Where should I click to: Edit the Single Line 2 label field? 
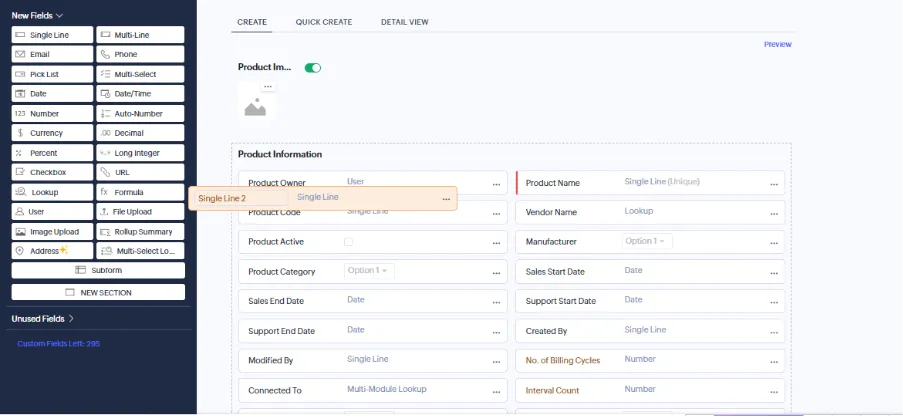(241, 198)
